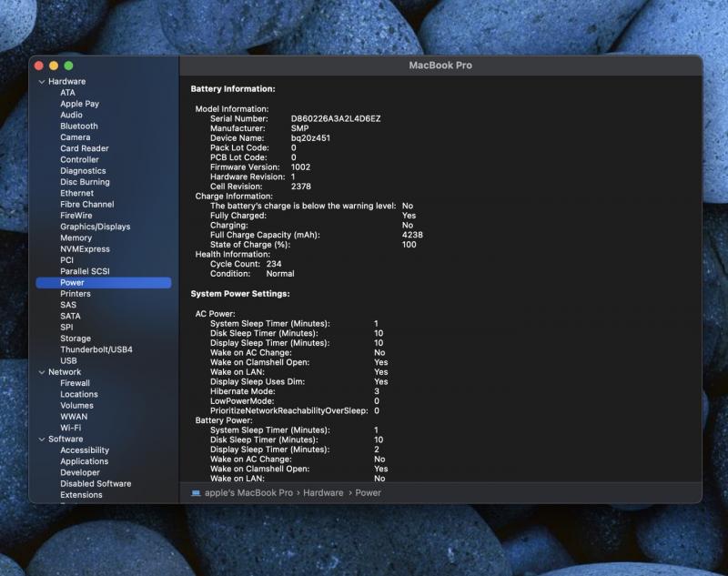Open SATA hardware information
This screenshot has width=728, height=576.
pyautogui.click(x=70, y=316)
